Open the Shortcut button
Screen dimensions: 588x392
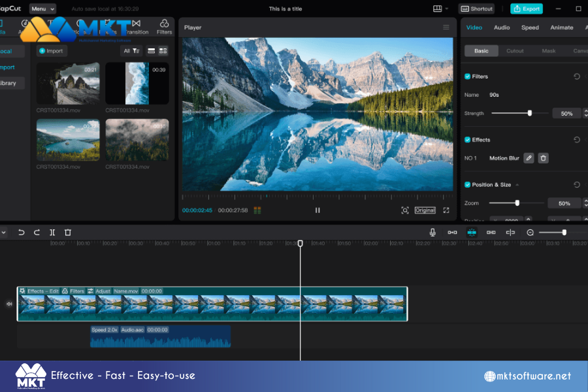tap(477, 8)
